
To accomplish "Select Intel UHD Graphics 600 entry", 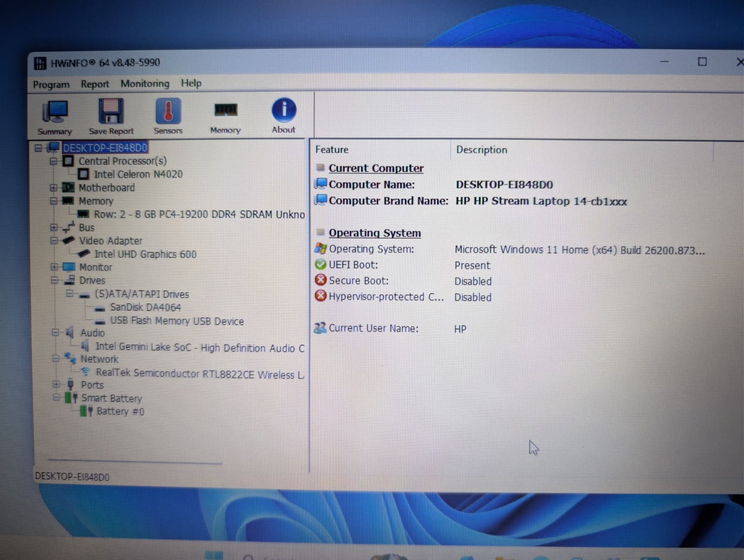I will click(146, 254).
